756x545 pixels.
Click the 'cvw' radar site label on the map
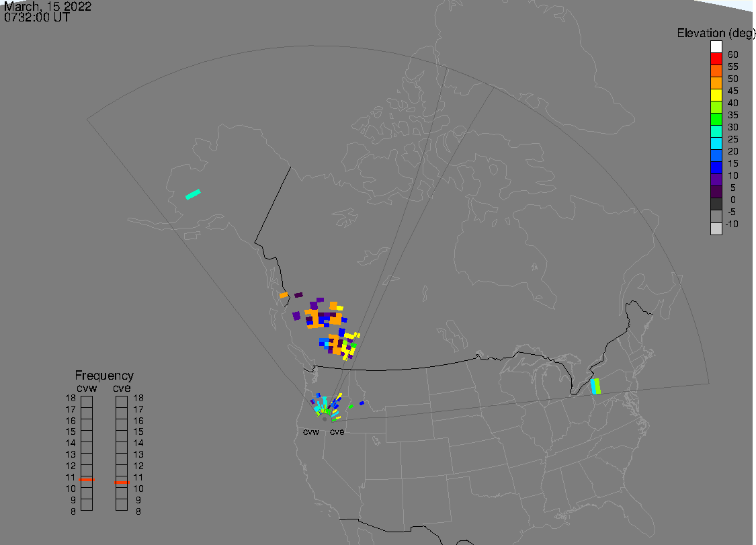pyautogui.click(x=311, y=431)
